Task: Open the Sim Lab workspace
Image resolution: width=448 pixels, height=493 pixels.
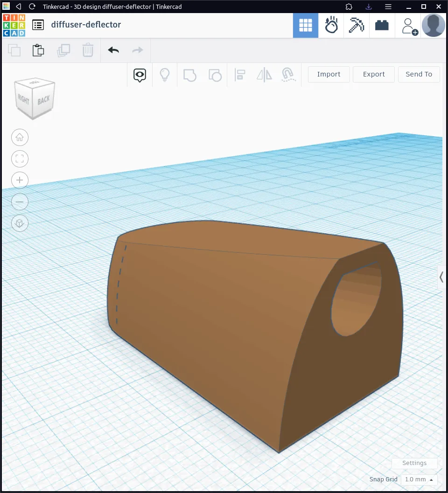Action: point(331,25)
